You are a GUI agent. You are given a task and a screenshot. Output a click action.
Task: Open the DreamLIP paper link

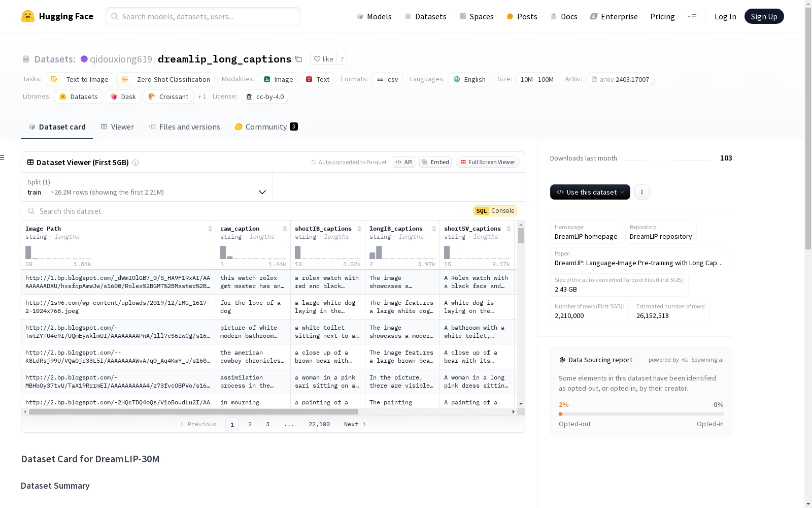(x=639, y=259)
